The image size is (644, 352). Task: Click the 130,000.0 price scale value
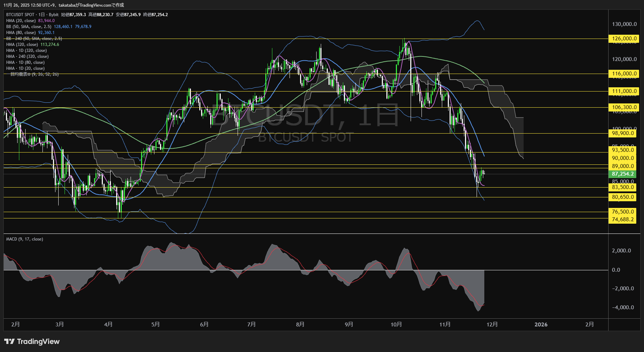[x=624, y=24]
